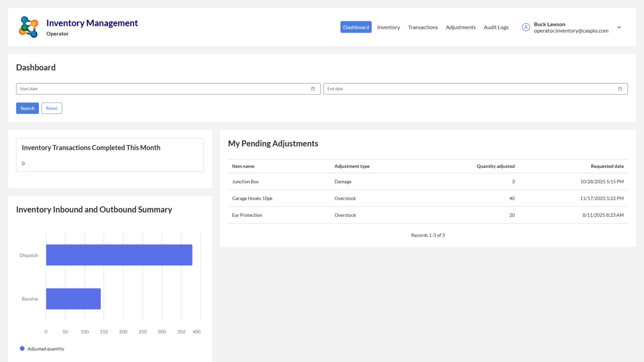Open the End date calendar picker

[x=620, y=89]
